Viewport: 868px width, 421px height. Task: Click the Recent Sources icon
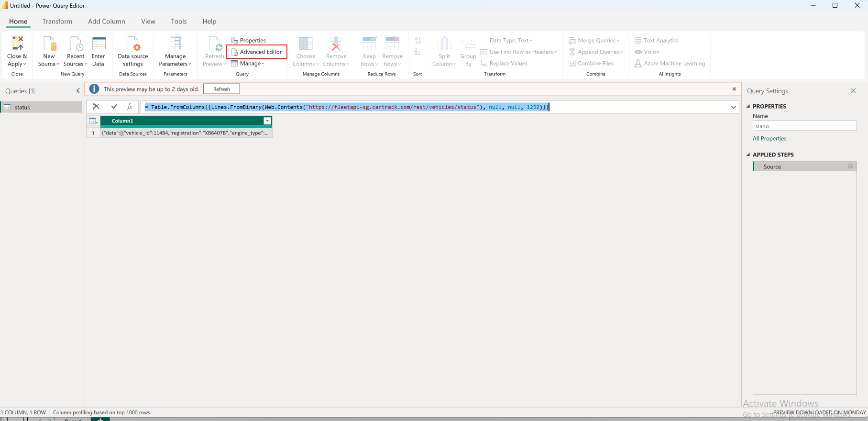pyautogui.click(x=77, y=44)
